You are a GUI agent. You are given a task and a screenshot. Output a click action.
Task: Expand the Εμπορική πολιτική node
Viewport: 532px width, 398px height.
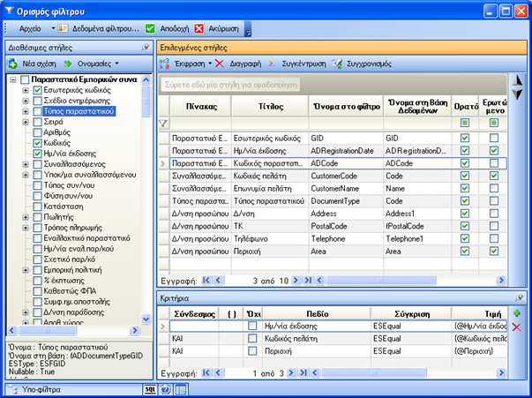[26, 270]
